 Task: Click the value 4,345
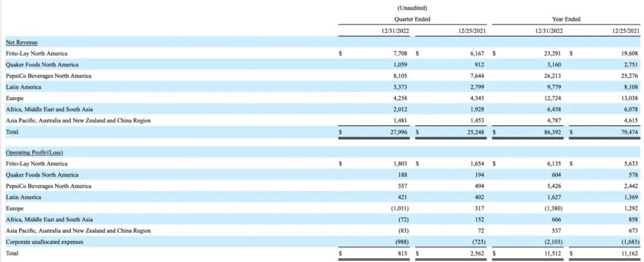pos(478,98)
